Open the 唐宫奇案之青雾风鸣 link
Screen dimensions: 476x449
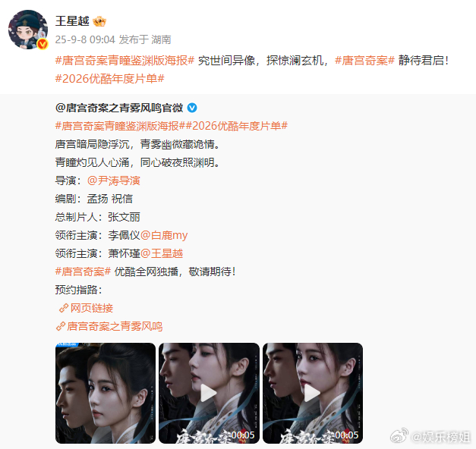point(115,326)
